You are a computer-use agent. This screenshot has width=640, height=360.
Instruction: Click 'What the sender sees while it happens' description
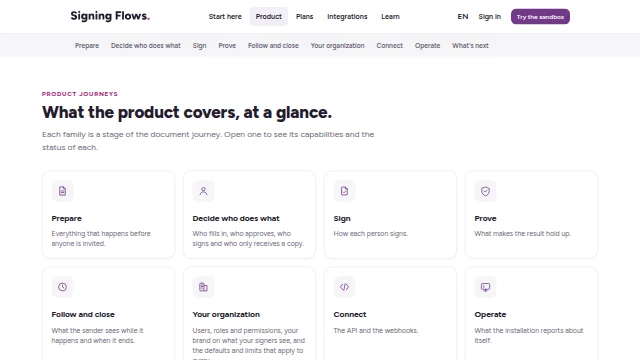(97, 336)
